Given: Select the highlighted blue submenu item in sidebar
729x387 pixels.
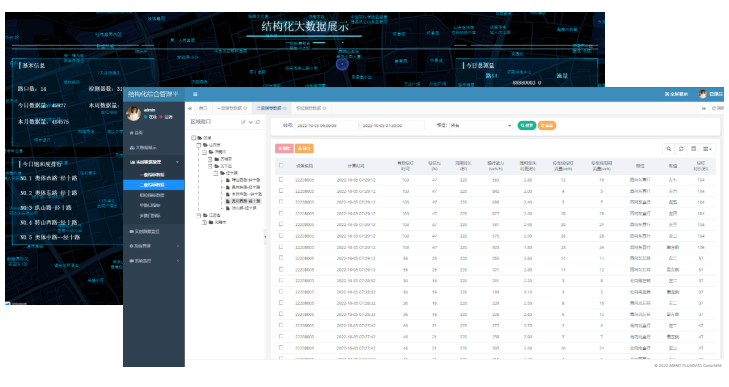Looking at the screenshot, I should point(154,185).
